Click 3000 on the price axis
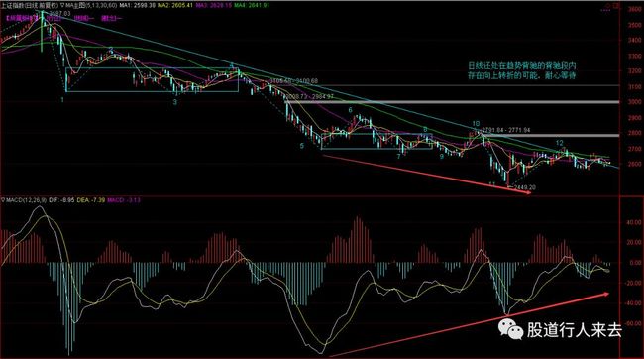644x359 pixels. [x=634, y=102]
